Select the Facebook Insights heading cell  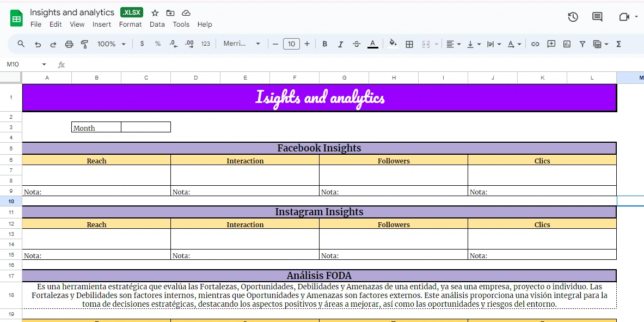tap(319, 148)
